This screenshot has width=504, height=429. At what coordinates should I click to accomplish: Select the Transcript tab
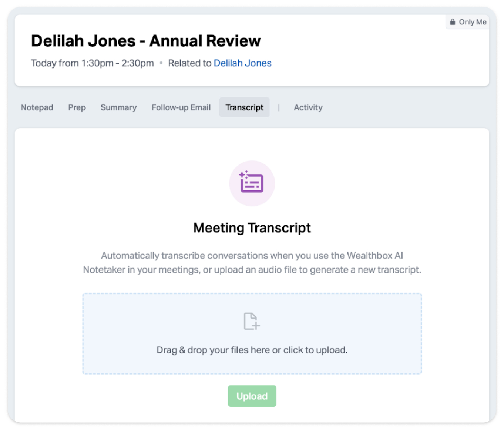[x=244, y=107]
